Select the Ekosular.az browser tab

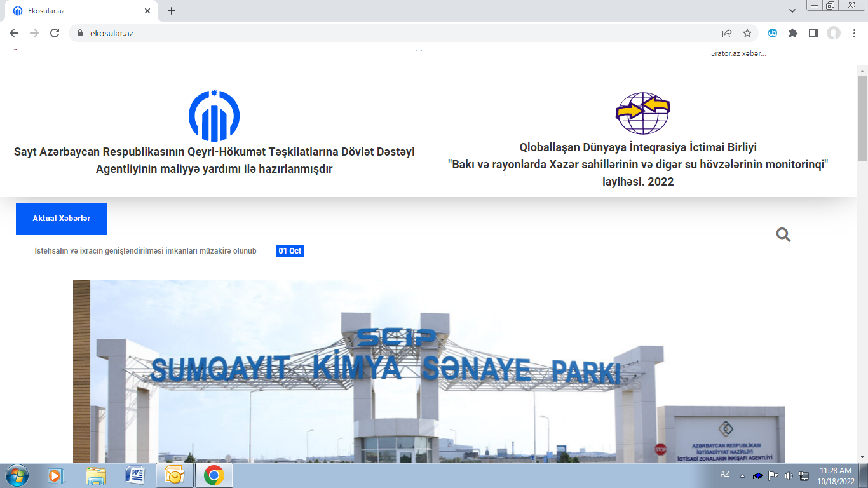(76, 11)
